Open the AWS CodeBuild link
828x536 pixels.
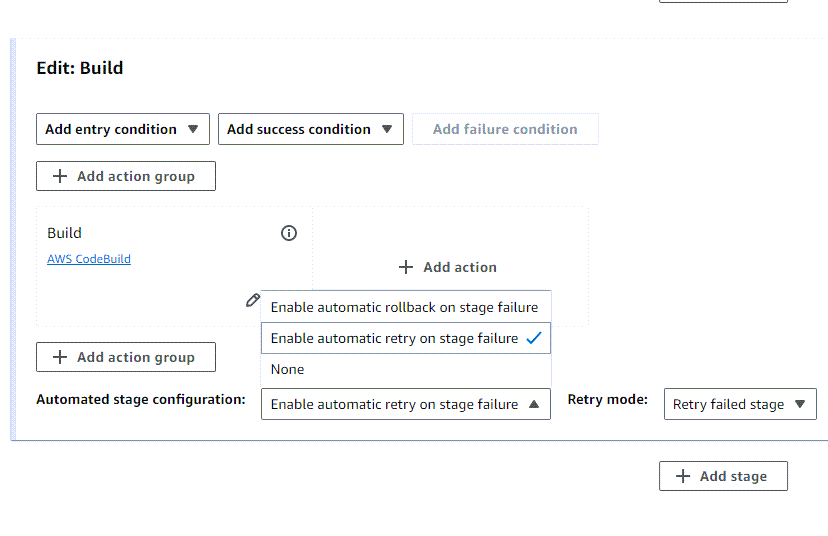click(x=89, y=259)
